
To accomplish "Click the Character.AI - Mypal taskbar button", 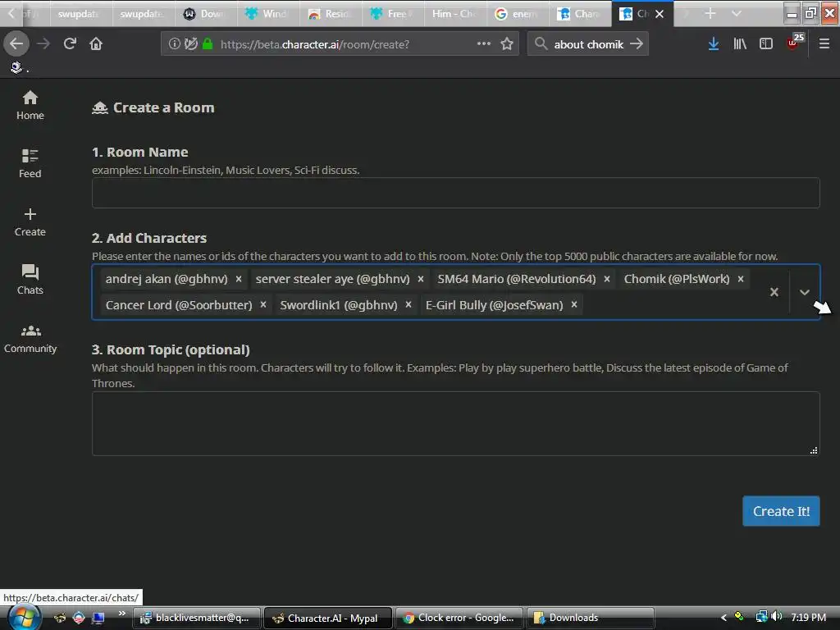I will point(328,618).
